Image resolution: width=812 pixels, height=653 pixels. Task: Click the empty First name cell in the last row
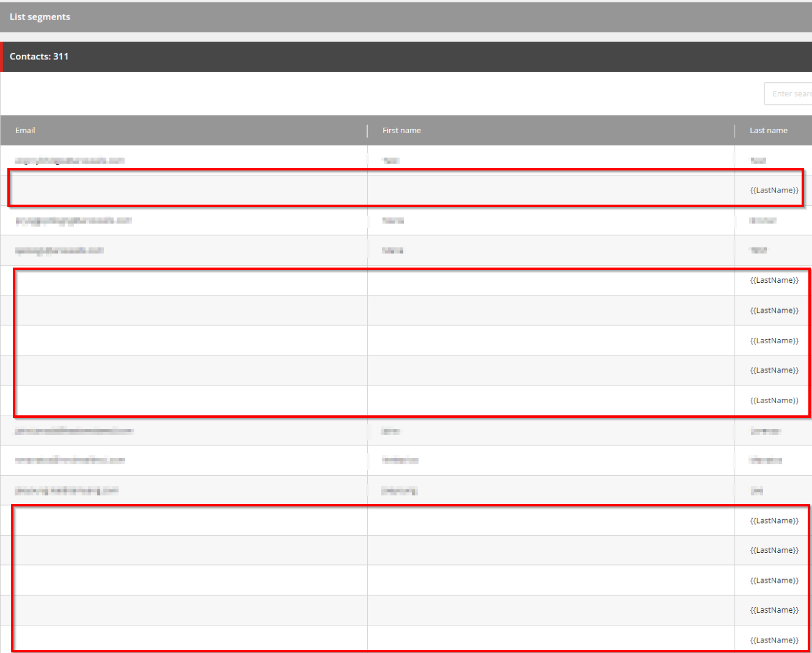coord(550,640)
